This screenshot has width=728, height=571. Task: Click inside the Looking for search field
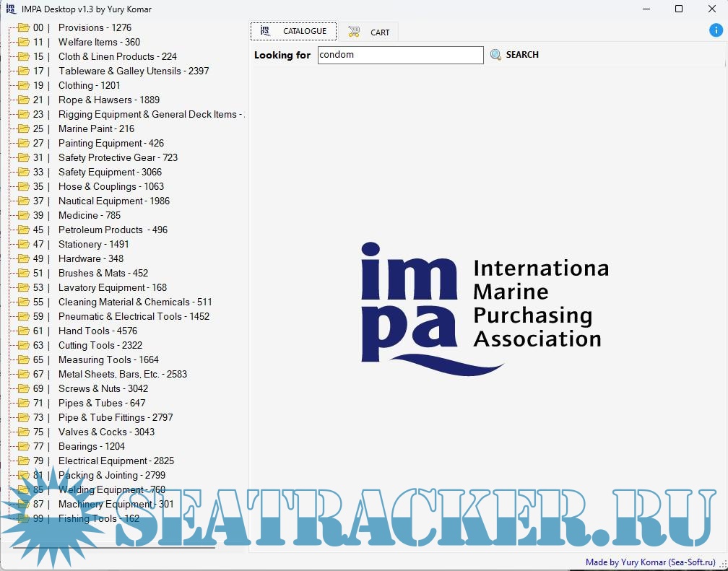[x=400, y=54]
